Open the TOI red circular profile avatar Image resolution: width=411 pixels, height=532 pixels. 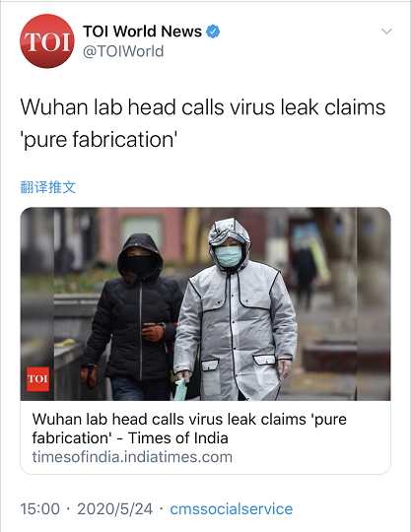pyautogui.click(x=47, y=41)
